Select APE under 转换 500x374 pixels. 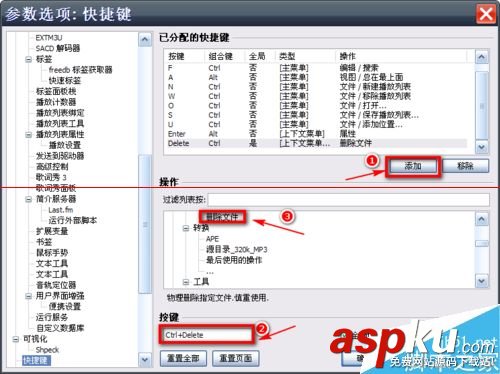point(212,239)
